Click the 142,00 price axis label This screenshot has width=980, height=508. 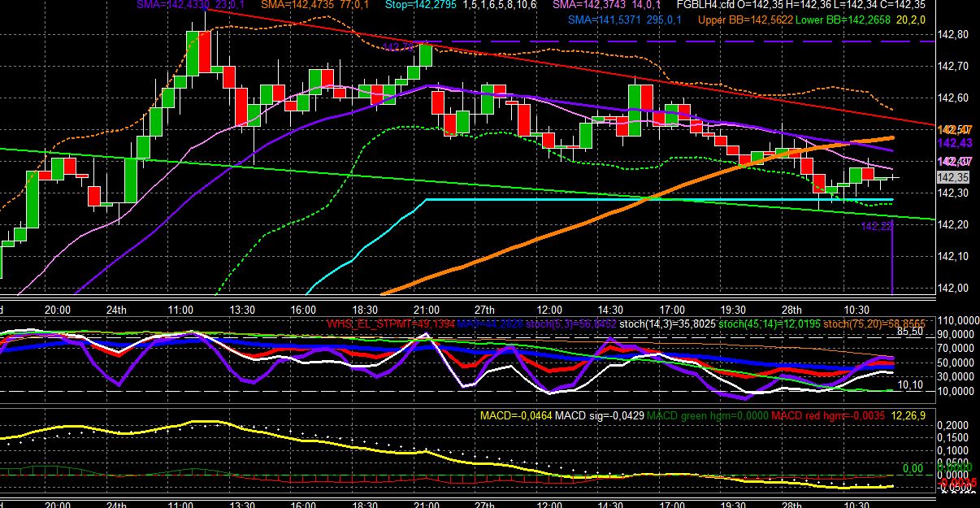coord(952,289)
